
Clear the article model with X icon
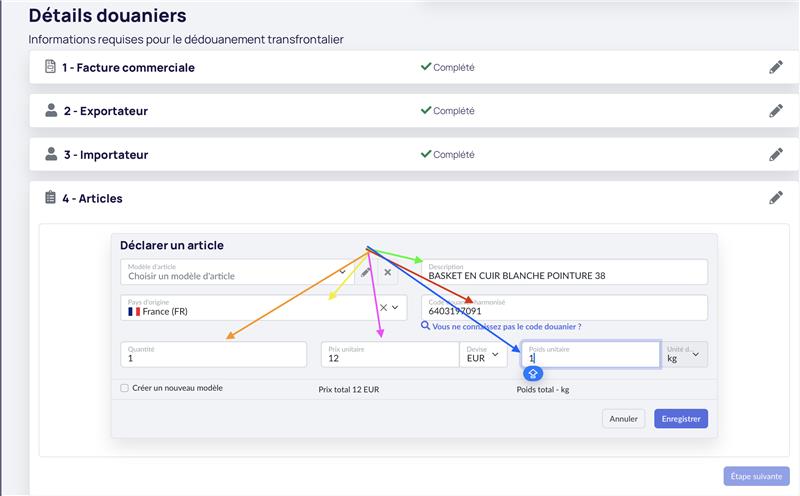click(x=388, y=272)
